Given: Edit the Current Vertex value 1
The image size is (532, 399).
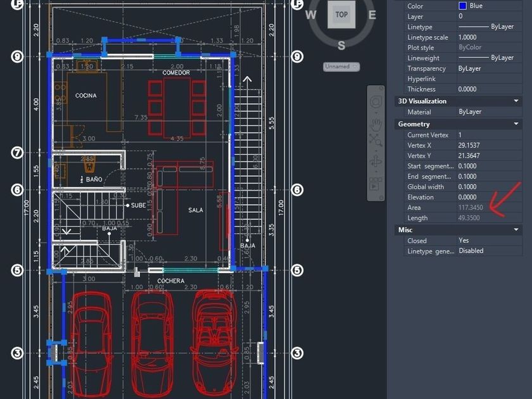Looking at the screenshot, I should pos(489,135).
